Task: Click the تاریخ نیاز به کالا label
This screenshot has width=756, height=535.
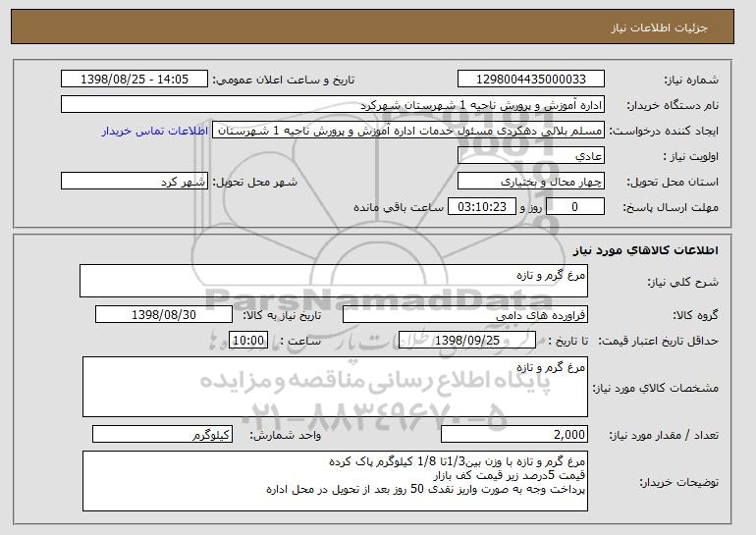Action: 282,315
